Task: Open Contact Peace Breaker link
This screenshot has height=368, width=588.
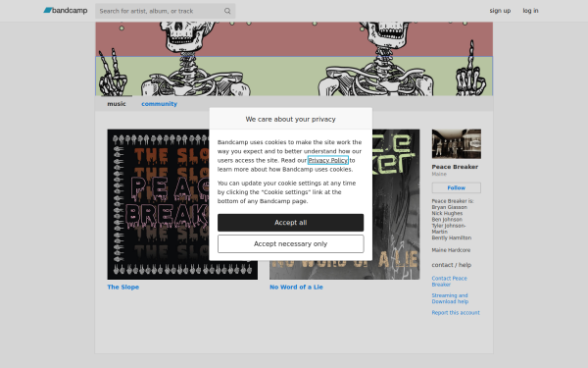Action: point(449,282)
